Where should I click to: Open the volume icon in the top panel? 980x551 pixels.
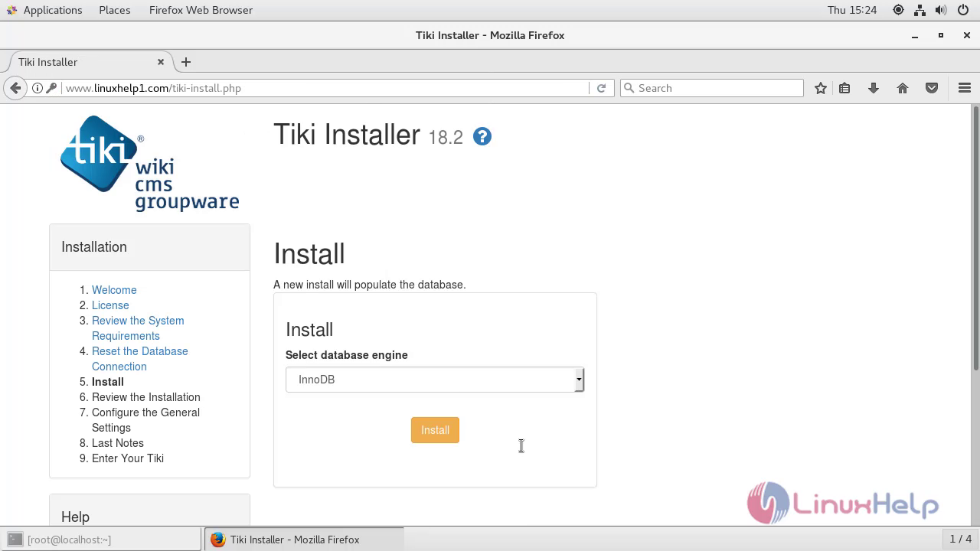[x=941, y=10]
